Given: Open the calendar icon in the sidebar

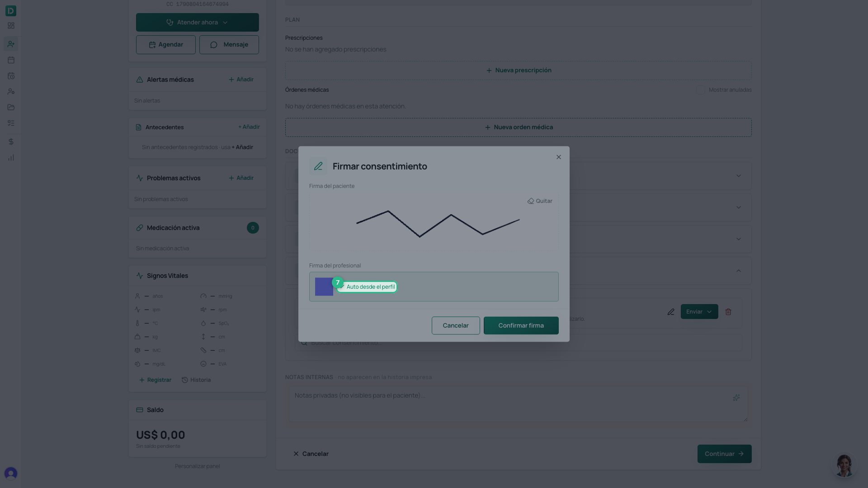Looking at the screenshot, I should coord(11,60).
